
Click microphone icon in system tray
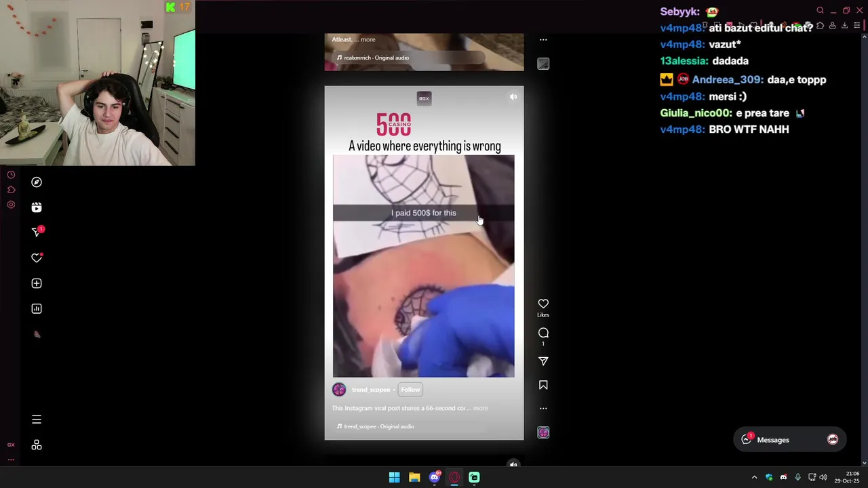pos(797,477)
